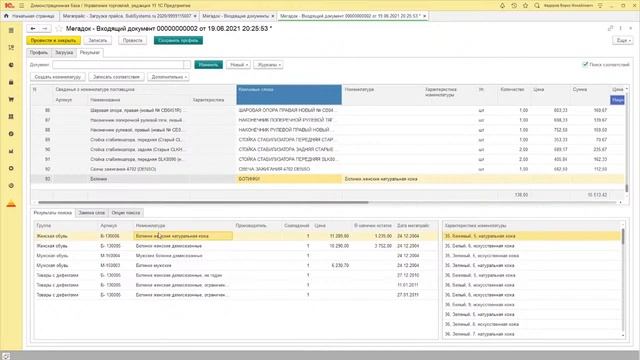Open the history clock icon in title bar
Viewport: 640px width, 360px height.
[x=514, y=5]
